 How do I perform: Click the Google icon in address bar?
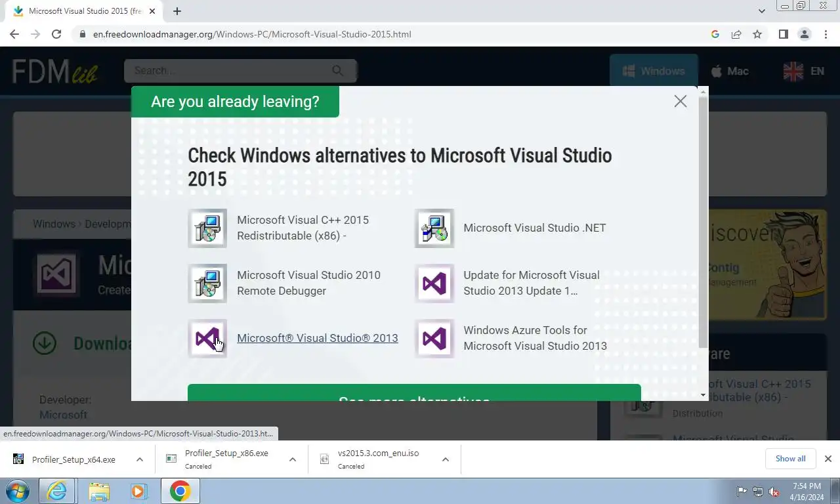point(715,34)
